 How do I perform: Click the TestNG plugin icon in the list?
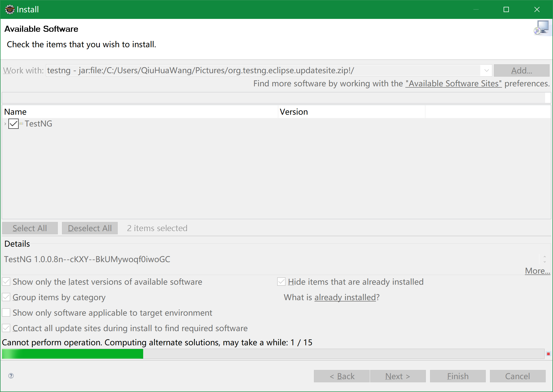[x=21, y=124]
